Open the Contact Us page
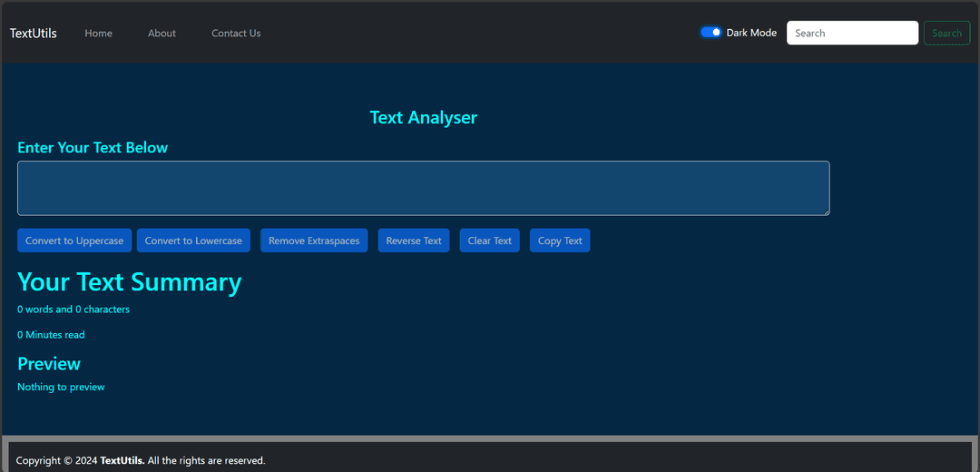Viewport: 980px width, 472px height. tap(236, 34)
